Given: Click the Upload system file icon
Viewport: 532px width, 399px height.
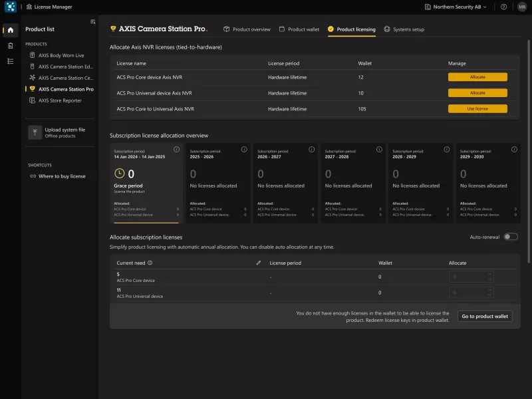Looking at the screenshot, I should click(35, 132).
